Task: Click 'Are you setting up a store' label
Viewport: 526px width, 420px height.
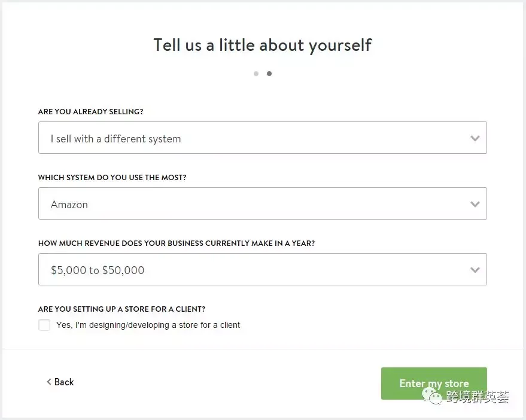Action: (x=121, y=309)
